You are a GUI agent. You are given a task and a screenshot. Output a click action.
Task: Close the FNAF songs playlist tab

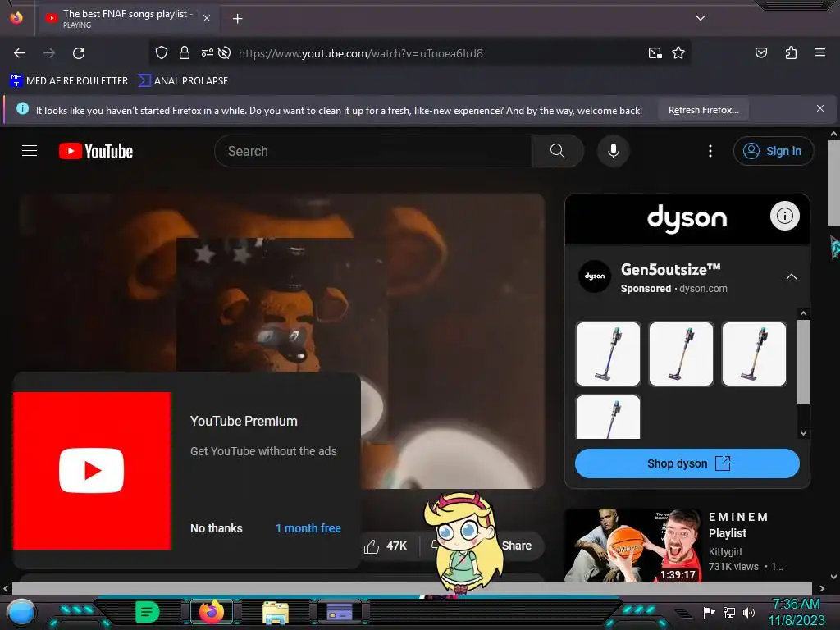207,18
